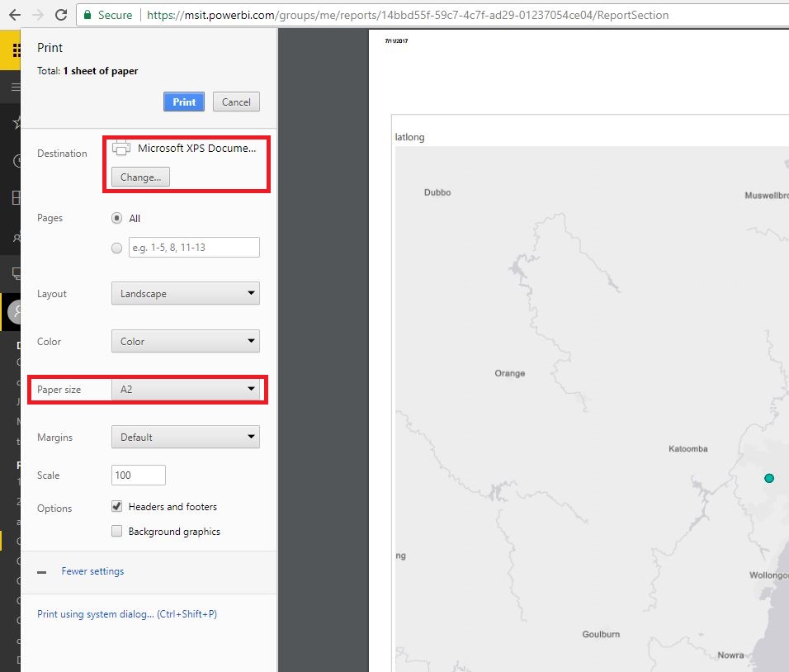Screen dimensions: 789x672
Task: Click the Scale input field
Action: point(139,476)
